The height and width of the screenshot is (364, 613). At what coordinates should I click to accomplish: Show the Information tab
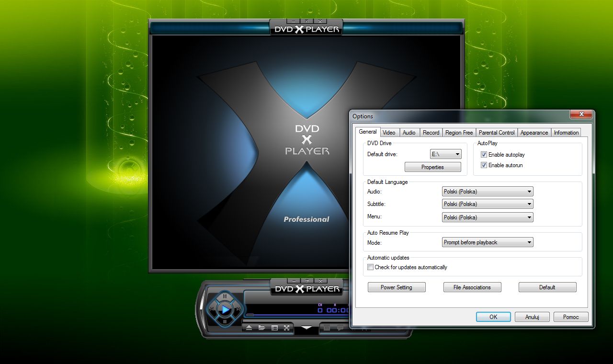tap(566, 133)
